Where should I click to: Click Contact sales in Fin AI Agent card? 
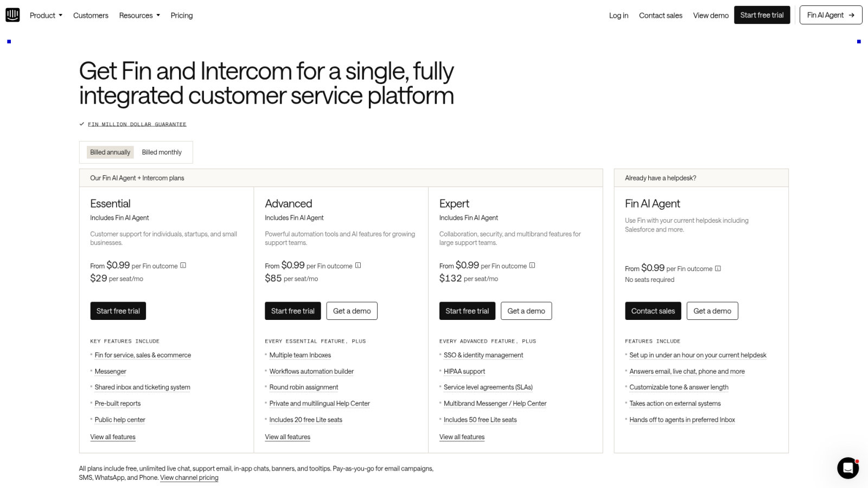653,311
